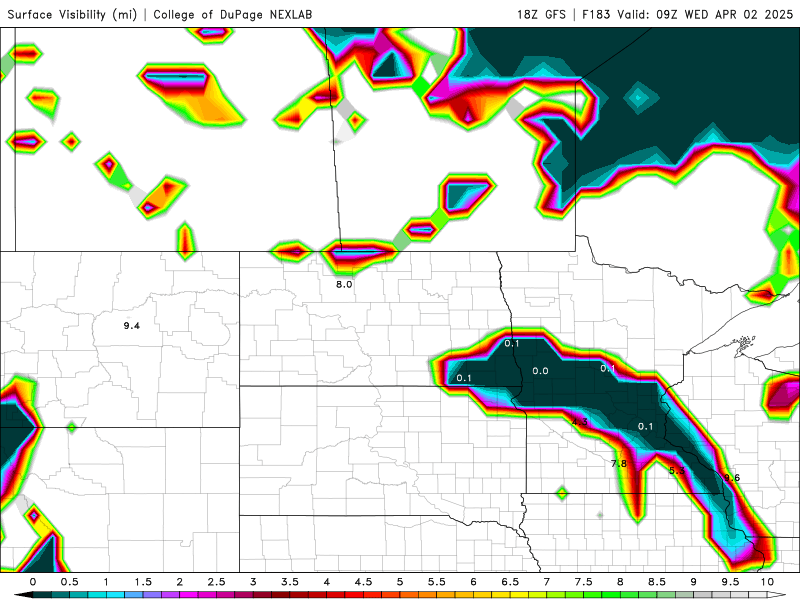Click the 9.6 visibility value on map

[x=732, y=478]
